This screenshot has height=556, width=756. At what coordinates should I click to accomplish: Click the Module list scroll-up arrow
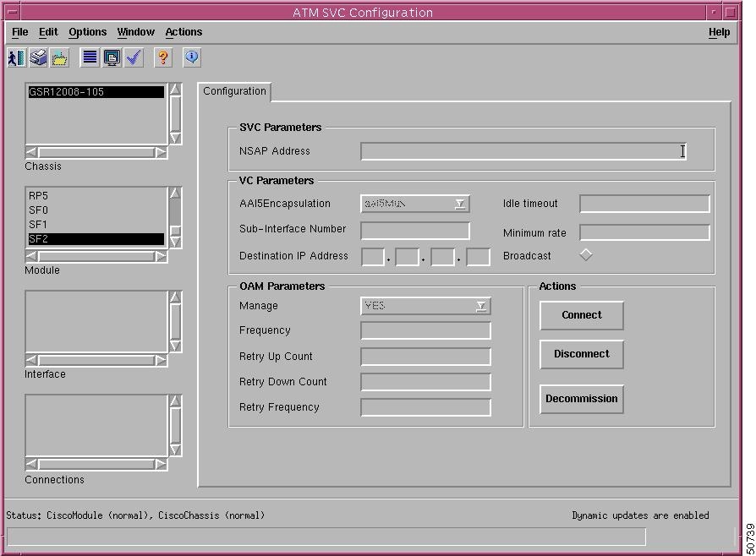click(x=176, y=193)
